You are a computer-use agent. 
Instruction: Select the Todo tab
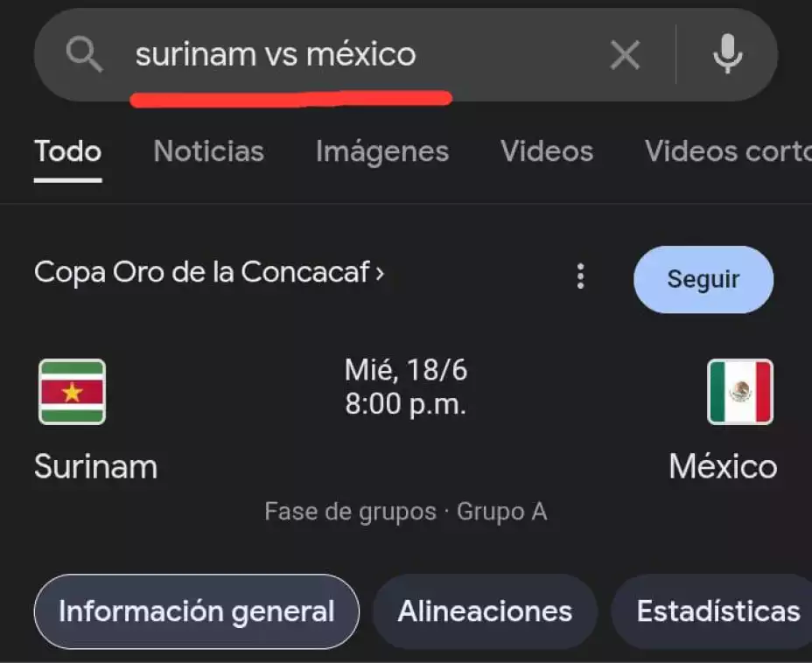67,151
